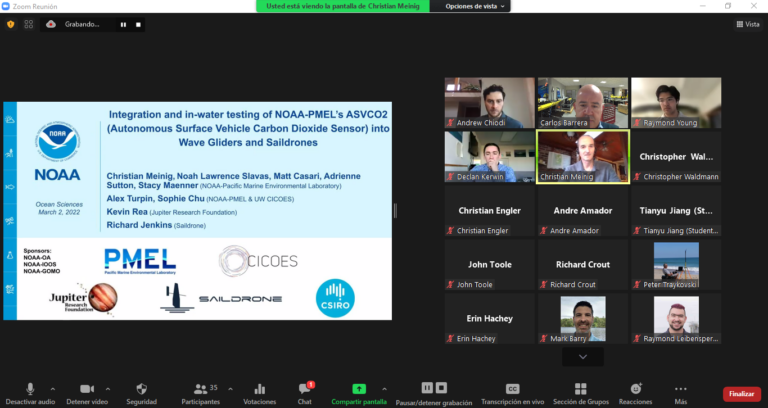Open Transcripción en vivo captions
This screenshot has width=768, height=408.
coord(512,389)
